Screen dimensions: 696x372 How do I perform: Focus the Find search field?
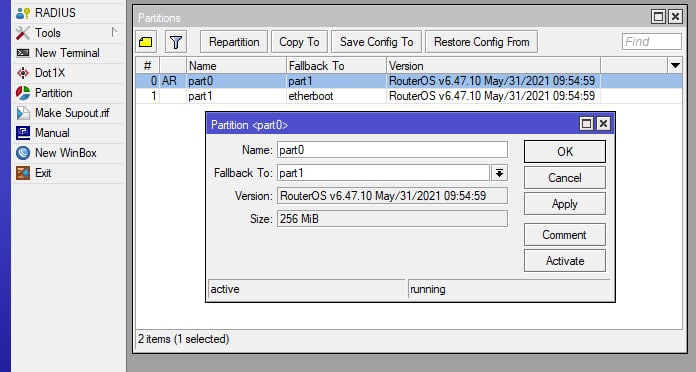652,42
